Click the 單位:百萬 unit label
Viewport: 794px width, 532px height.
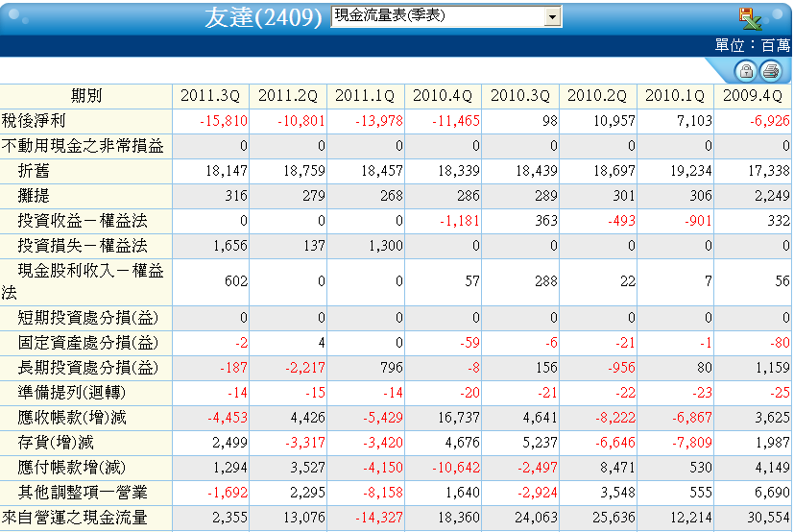point(752,45)
